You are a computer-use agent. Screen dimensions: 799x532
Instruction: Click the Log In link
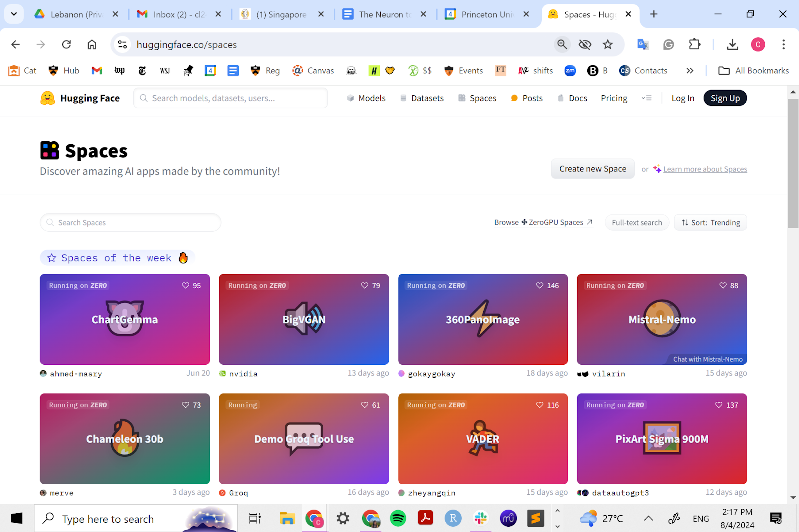[683, 98]
